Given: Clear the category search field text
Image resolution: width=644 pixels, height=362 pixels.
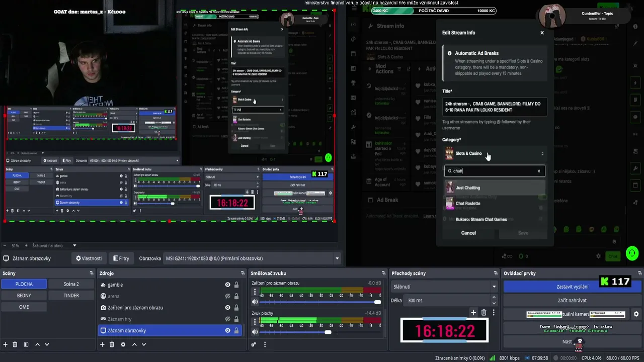Looking at the screenshot, I should [x=539, y=171].
